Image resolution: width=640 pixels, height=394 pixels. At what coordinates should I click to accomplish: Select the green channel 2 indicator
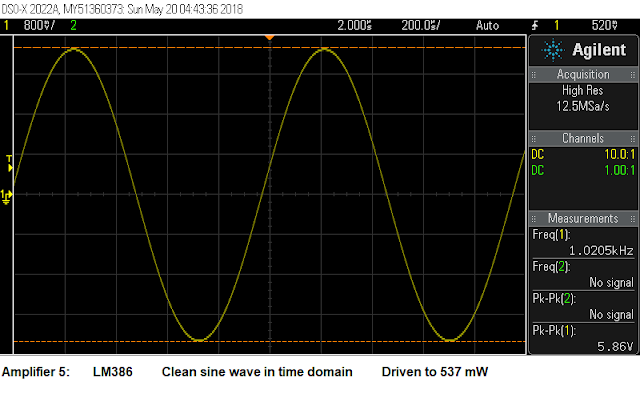(x=73, y=25)
